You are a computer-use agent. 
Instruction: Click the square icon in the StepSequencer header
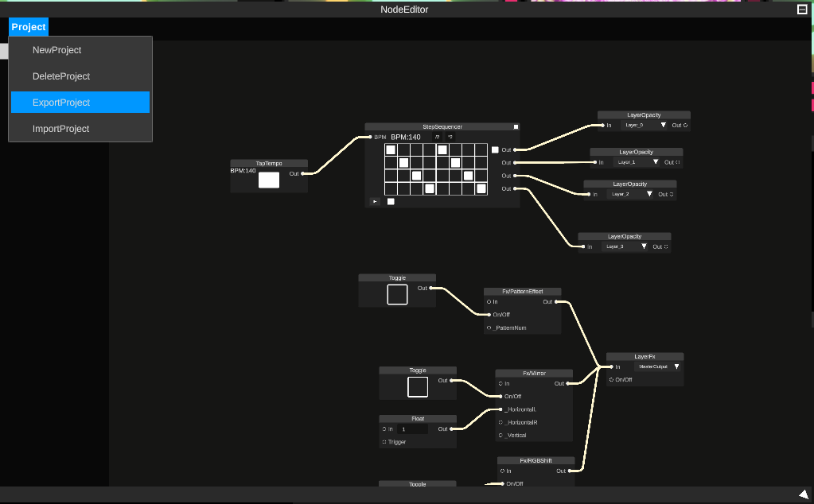516,126
